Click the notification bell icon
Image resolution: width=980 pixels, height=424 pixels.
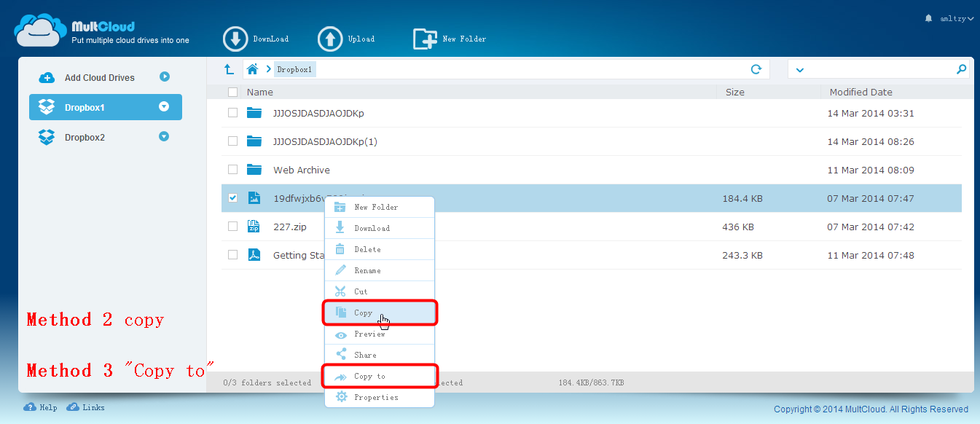pyautogui.click(x=928, y=18)
